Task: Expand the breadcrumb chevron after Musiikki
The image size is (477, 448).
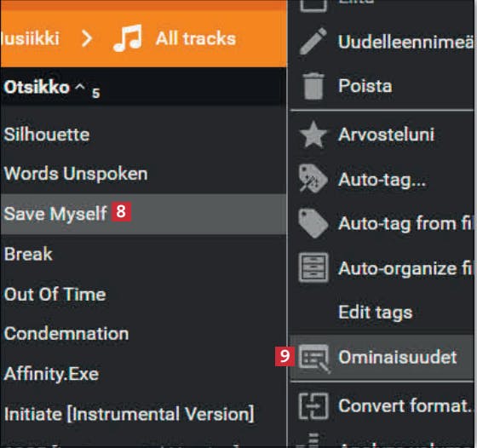Action: click(87, 38)
